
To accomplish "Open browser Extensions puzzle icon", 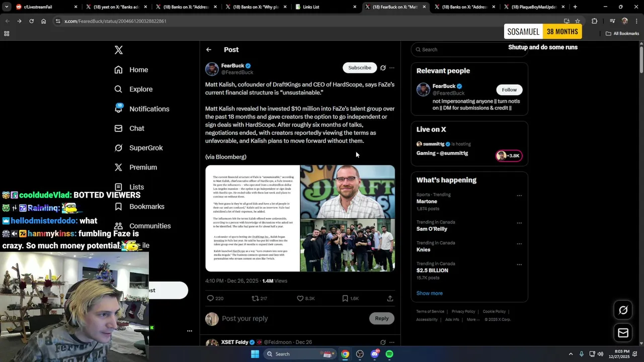I will (x=594, y=21).
